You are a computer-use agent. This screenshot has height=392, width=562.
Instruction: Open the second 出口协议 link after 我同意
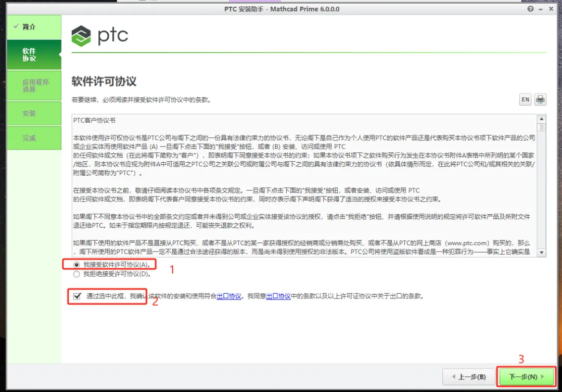278,296
